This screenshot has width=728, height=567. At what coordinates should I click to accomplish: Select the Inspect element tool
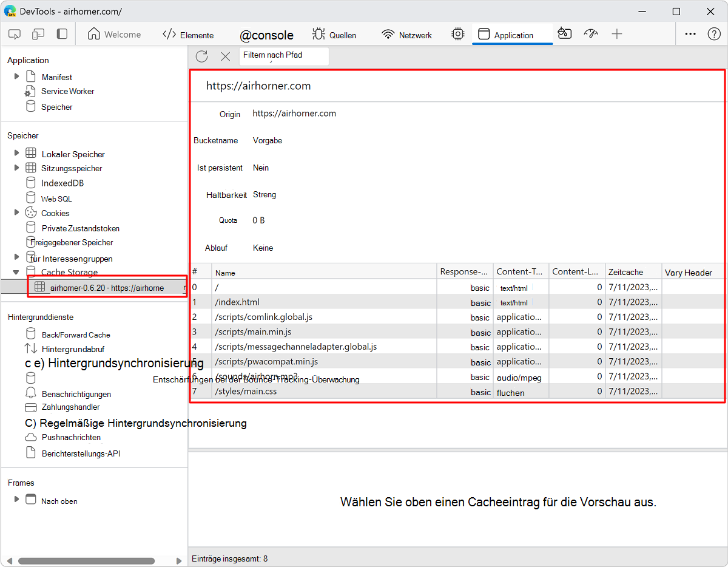(x=14, y=34)
